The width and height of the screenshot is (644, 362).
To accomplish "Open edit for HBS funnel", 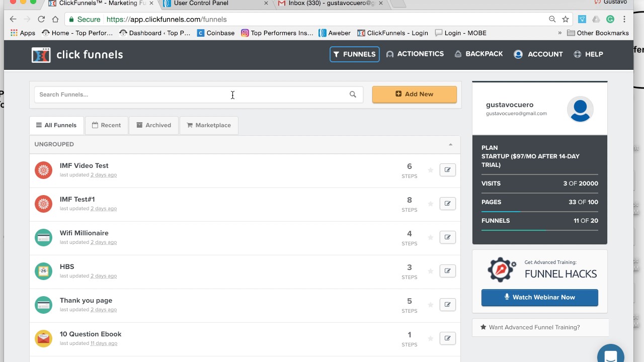I will tap(447, 271).
